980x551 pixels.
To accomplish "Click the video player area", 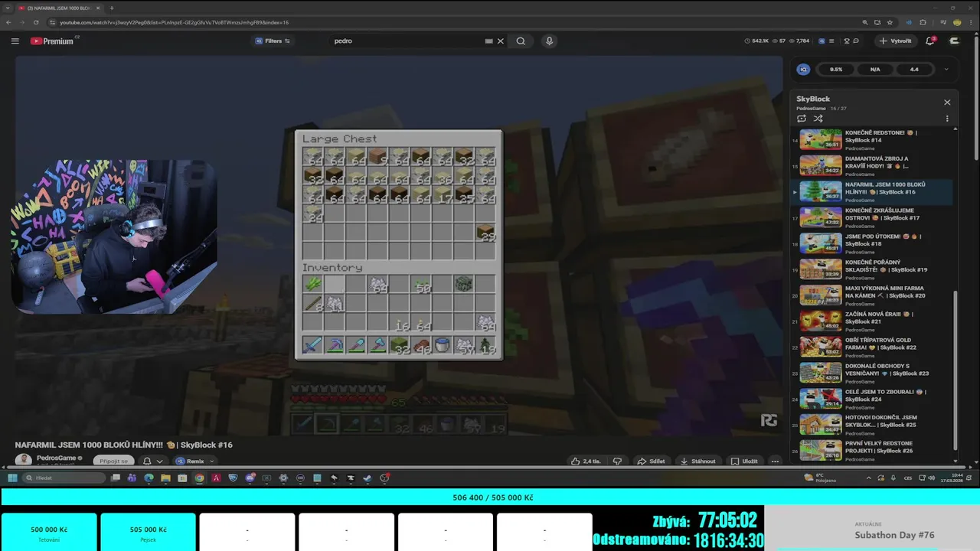I will (398, 245).
